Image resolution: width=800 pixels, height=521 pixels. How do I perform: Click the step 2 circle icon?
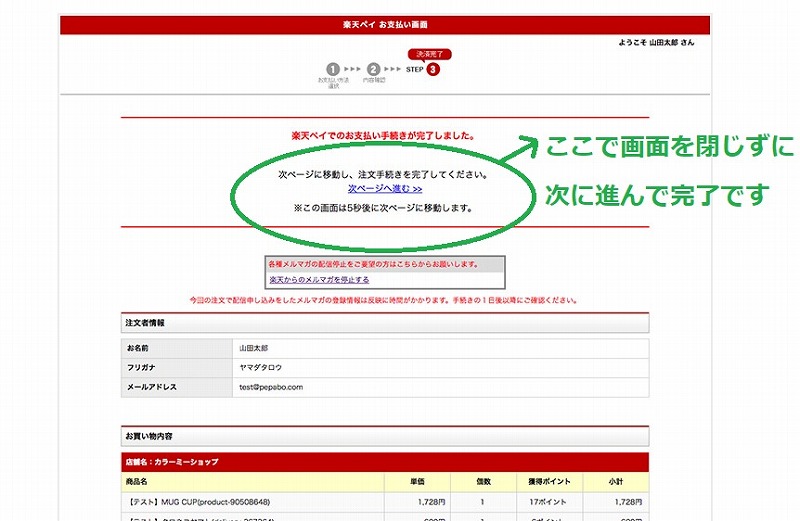click(x=373, y=69)
